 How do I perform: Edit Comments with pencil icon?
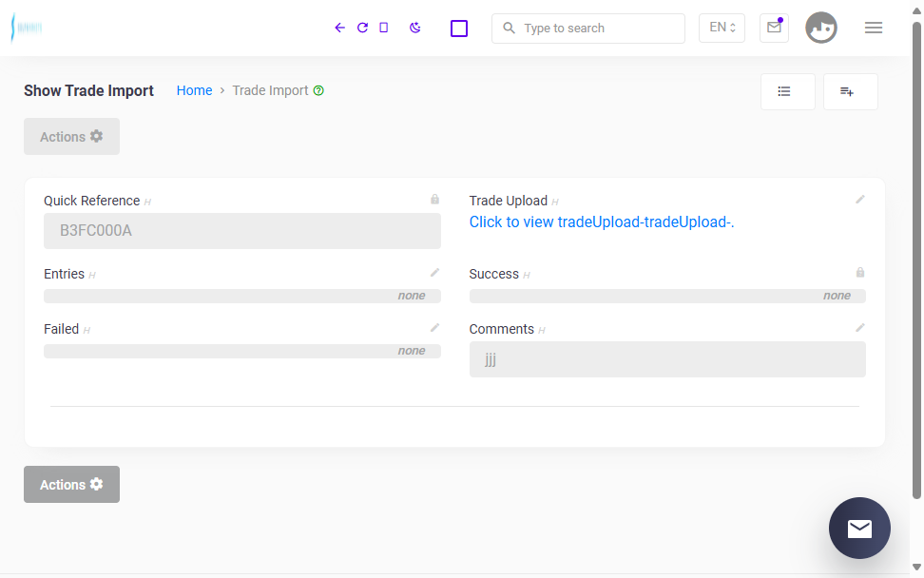(860, 328)
